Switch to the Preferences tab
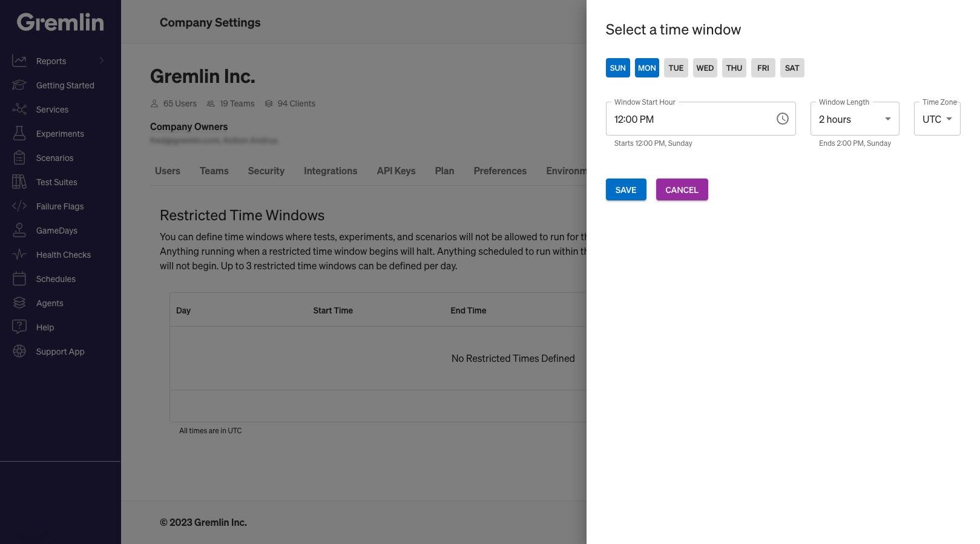 pyautogui.click(x=500, y=171)
